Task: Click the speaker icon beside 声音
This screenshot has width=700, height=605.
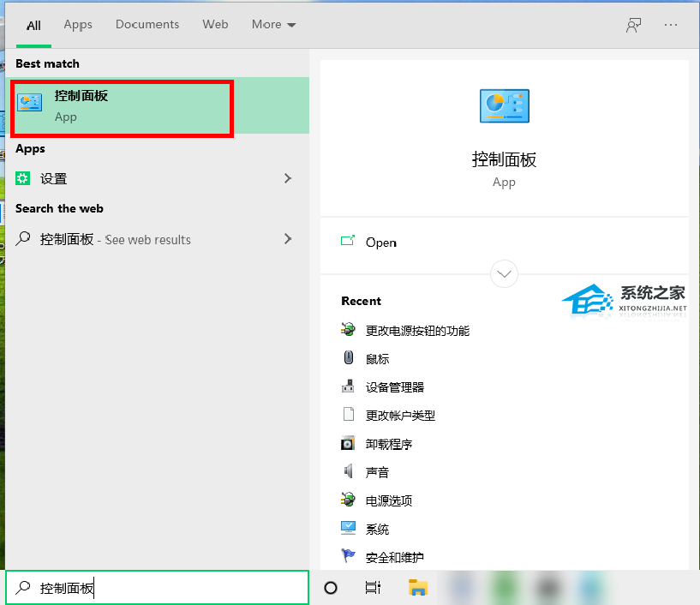Action: [348, 470]
